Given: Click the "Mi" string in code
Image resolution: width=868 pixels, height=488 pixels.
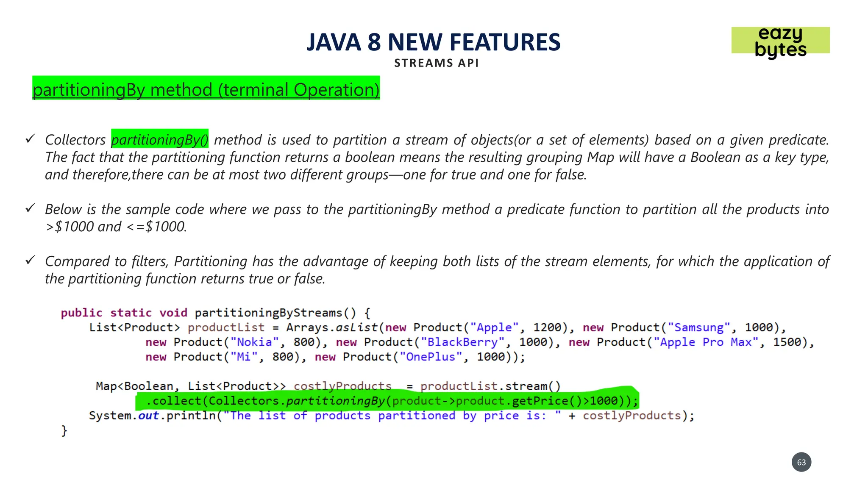Looking at the screenshot, I should (244, 357).
